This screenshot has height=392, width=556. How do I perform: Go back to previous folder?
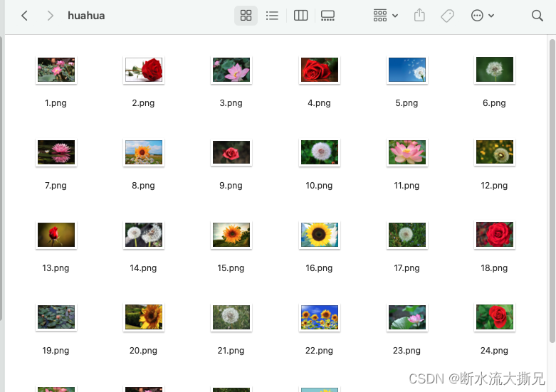pyautogui.click(x=24, y=16)
